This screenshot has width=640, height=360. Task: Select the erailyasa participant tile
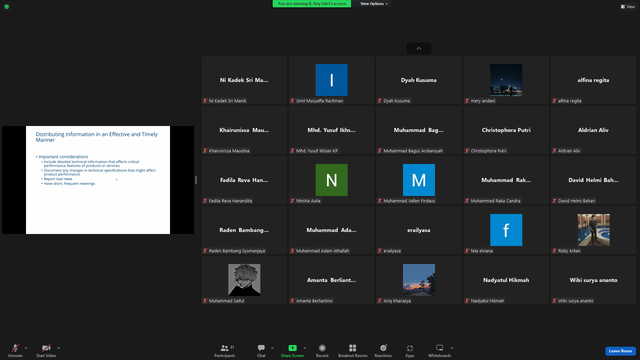[x=419, y=230]
